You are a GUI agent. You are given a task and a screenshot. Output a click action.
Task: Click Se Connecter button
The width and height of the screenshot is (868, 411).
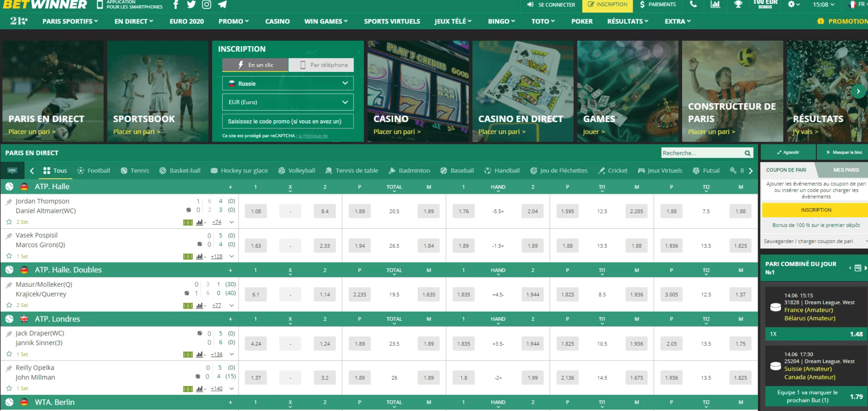551,5
